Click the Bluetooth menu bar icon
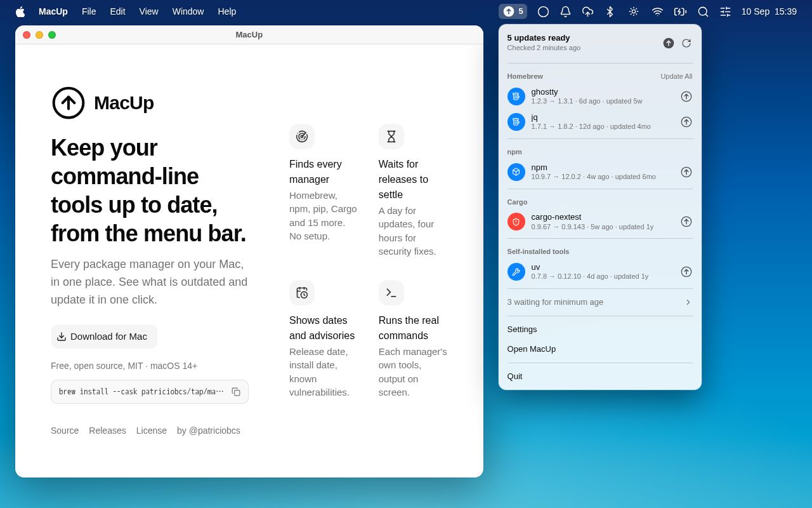Viewport: 812px width, 508px height. [x=610, y=11]
